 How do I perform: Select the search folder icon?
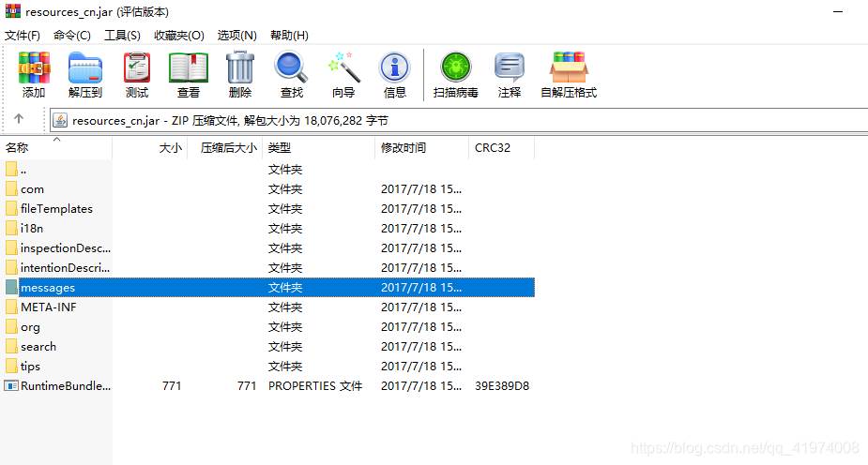click(11, 347)
